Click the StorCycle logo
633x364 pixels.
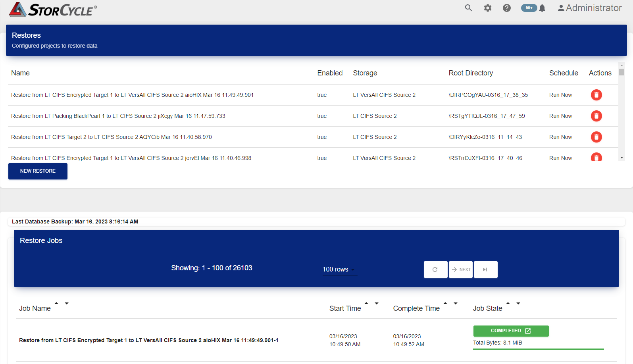(x=53, y=10)
